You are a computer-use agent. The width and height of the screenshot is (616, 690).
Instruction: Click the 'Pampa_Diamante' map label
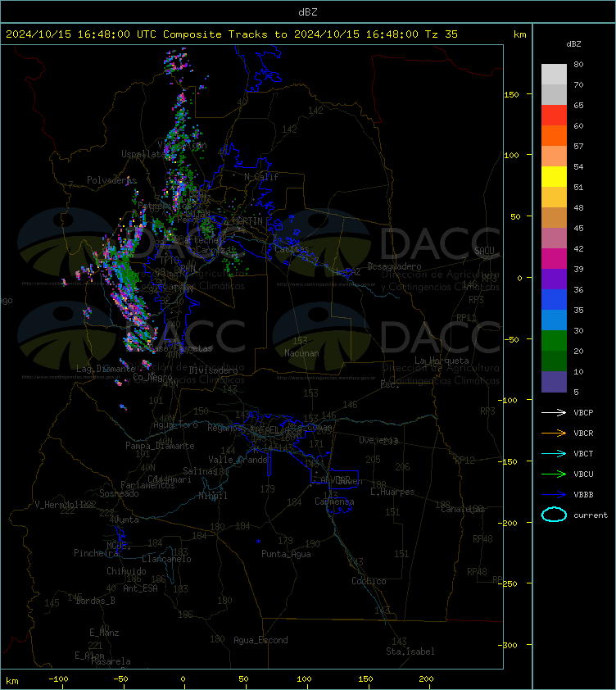tap(160, 446)
